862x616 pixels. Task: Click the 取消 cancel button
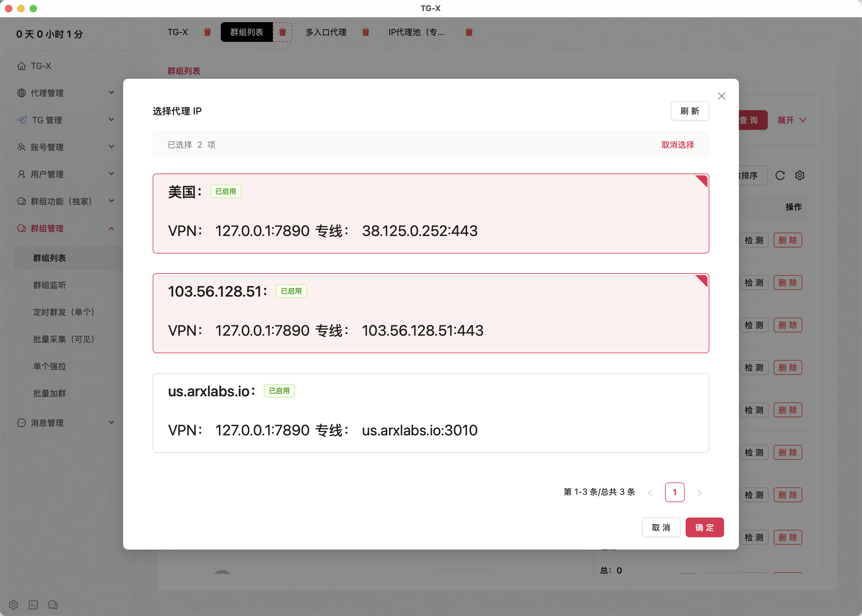click(x=661, y=527)
